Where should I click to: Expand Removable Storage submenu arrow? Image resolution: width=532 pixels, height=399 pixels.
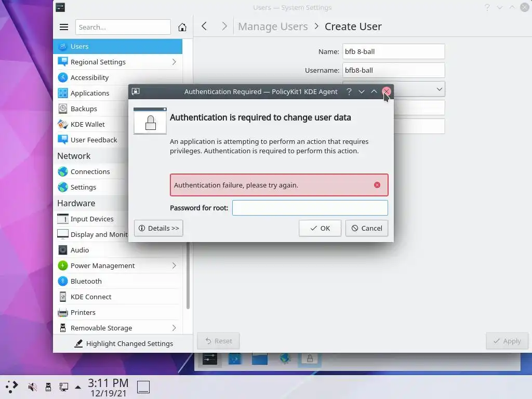coord(174,328)
